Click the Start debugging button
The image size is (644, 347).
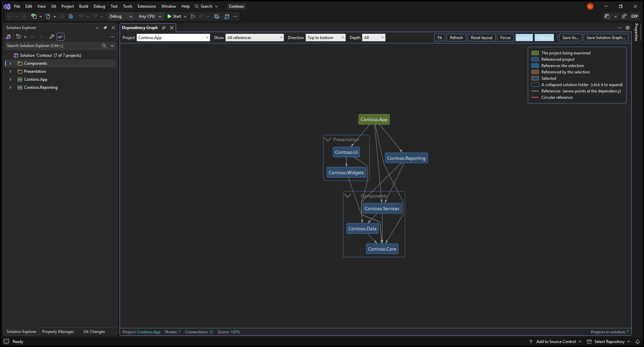point(174,16)
